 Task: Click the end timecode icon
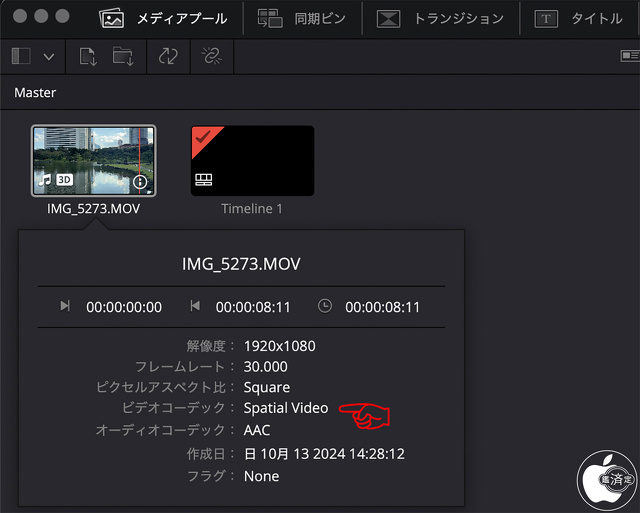[195, 306]
